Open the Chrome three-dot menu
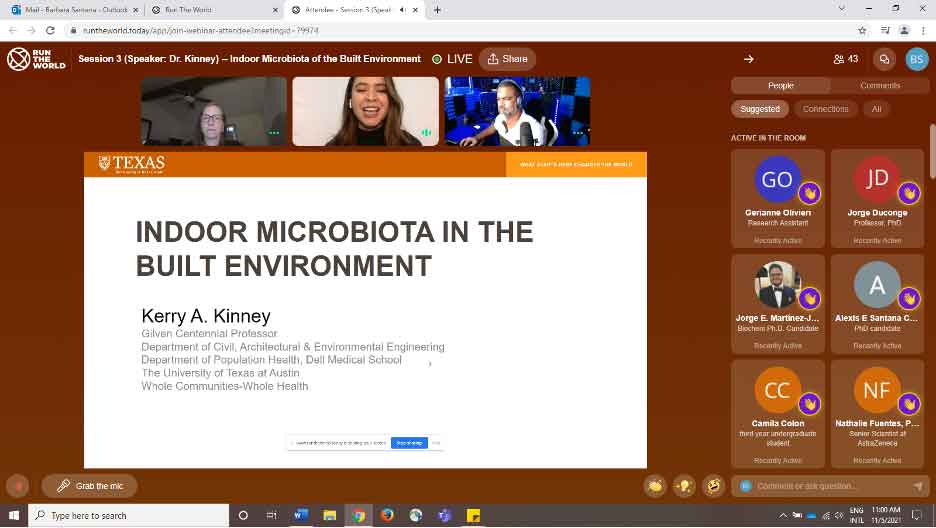Viewport: 936px width, 528px height. click(924, 30)
